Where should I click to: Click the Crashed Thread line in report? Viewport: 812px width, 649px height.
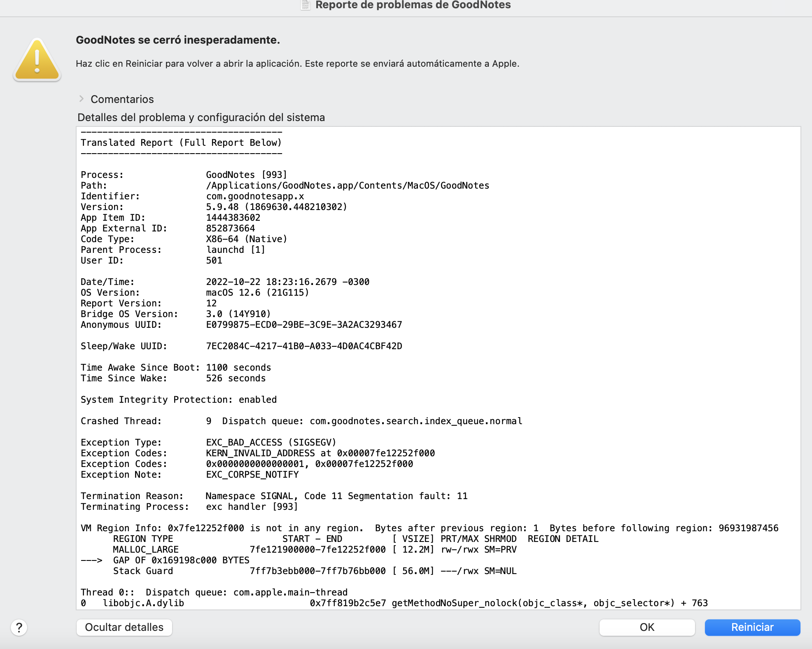[301, 421]
